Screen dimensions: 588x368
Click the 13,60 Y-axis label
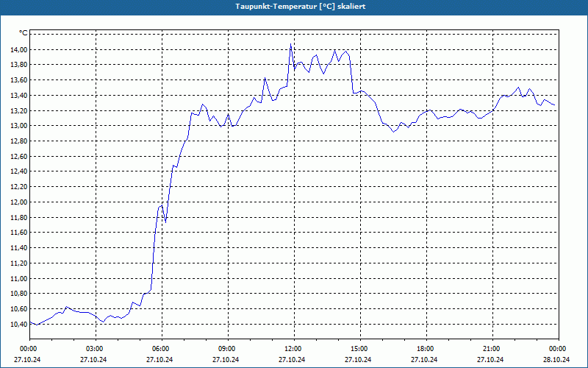[x=18, y=80]
